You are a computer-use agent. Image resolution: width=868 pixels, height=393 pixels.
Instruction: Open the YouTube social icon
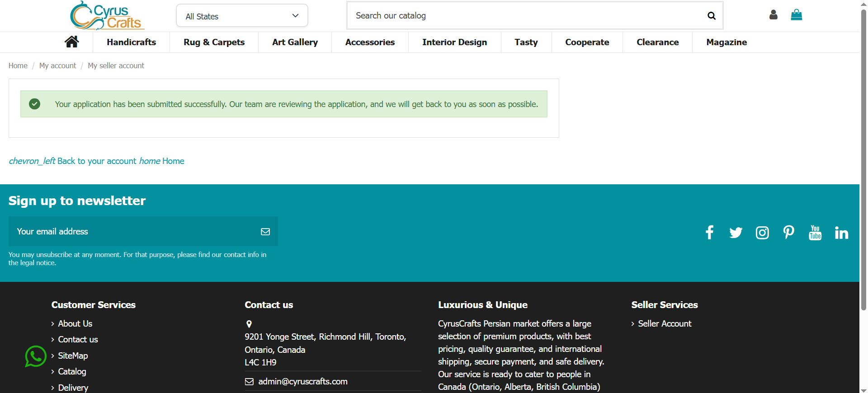(815, 233)
